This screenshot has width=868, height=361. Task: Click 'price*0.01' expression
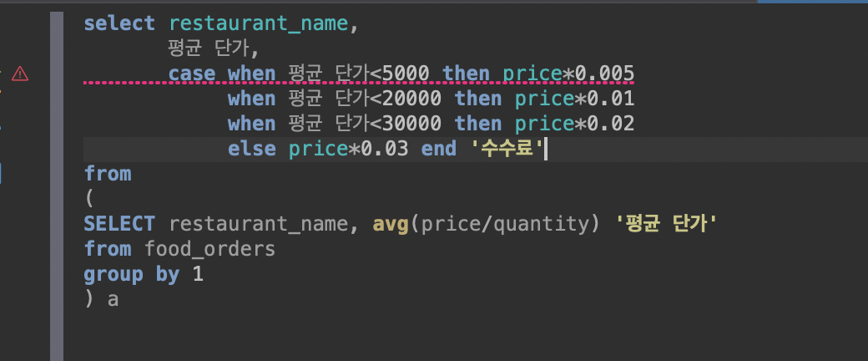(574, 99)
